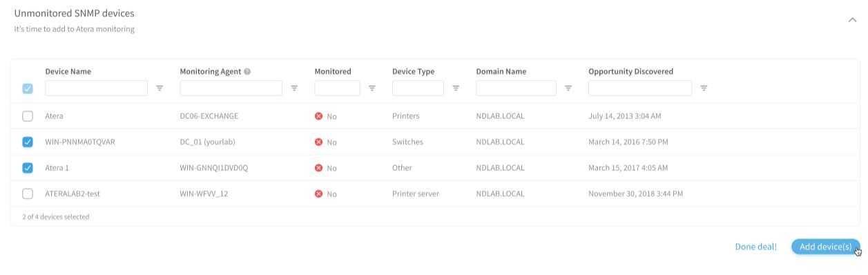Click the red No icon for WIN-GNNQI1DVD0Q

pyautogui.click(x=318, y=168)
